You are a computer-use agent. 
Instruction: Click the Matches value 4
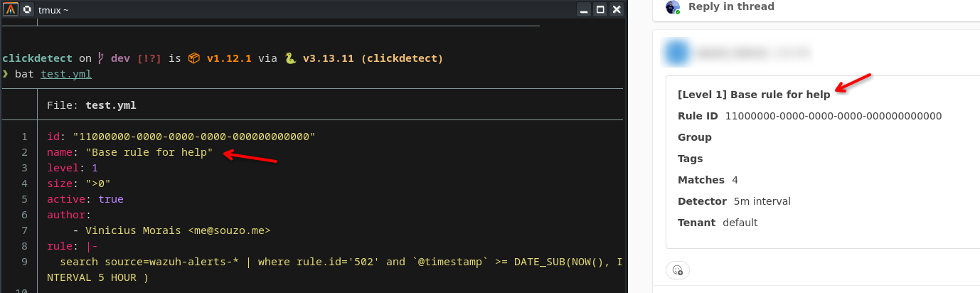735,180
